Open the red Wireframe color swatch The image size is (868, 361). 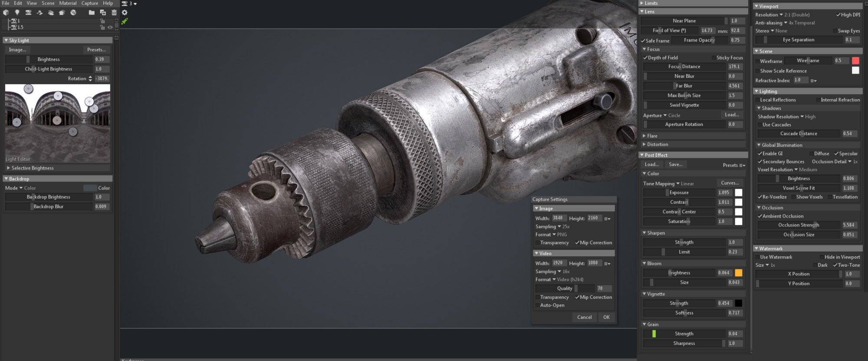coord(855,61)
